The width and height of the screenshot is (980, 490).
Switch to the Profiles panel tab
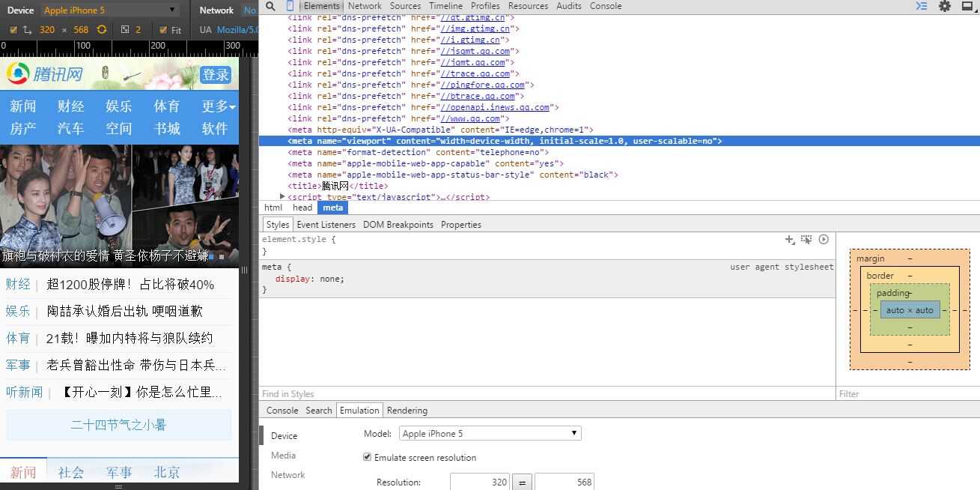pos(485,6)
